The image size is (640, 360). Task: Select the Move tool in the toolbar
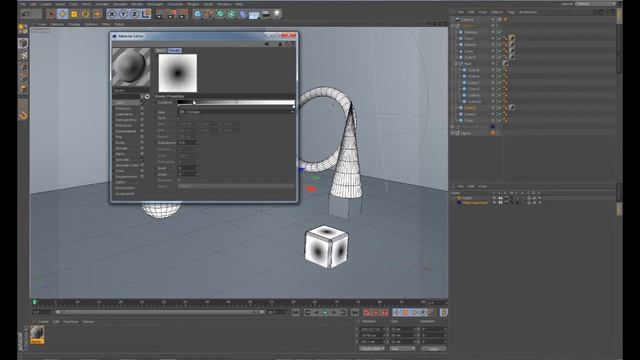pos(62,14)
